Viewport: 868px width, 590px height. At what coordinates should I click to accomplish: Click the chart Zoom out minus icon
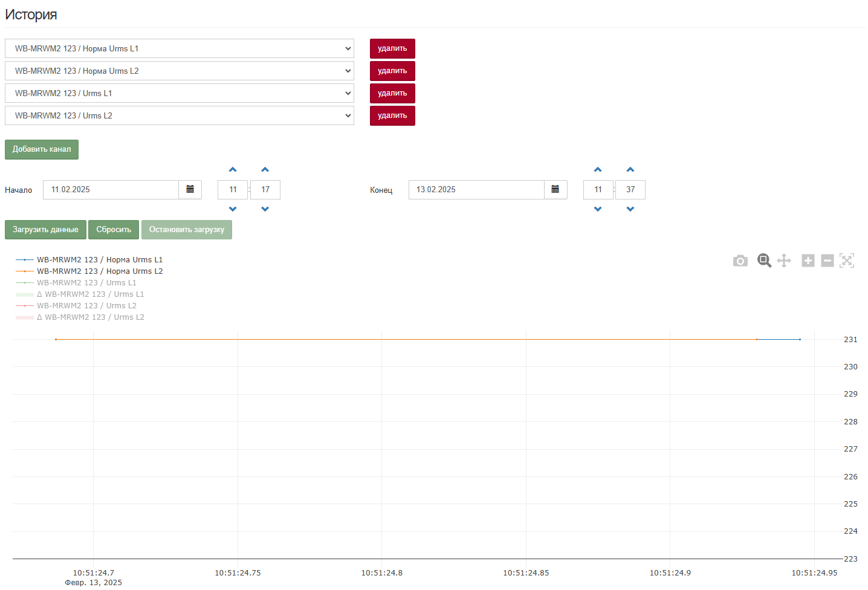(x=828, y=261)
